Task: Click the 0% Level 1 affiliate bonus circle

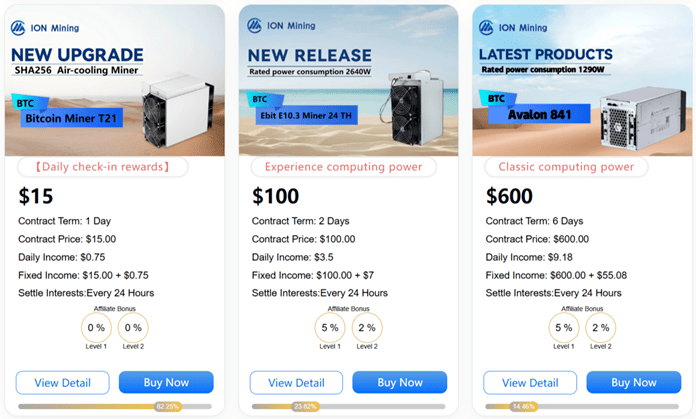Action: click(96, 327)
